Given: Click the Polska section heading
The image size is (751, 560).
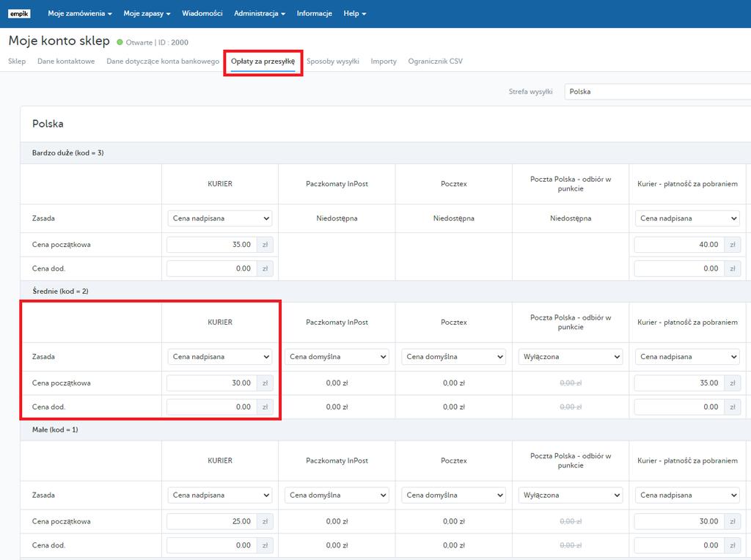Looking at the screenshot, I should [x=48, y=123].
